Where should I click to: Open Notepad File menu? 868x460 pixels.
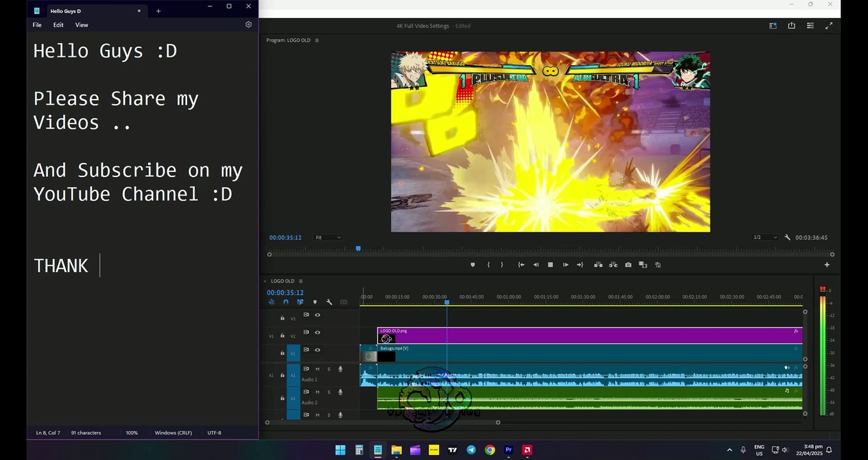[x=37, y=25]
